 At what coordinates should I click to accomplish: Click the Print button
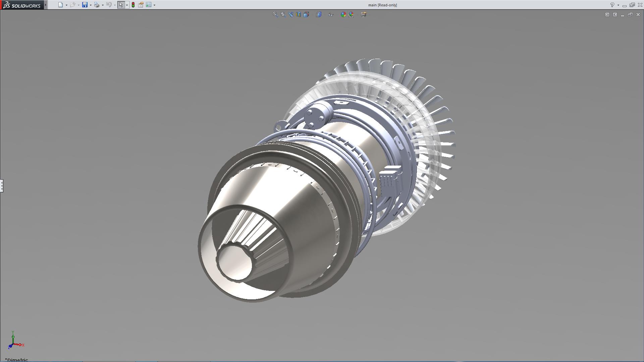coord(97,5)
